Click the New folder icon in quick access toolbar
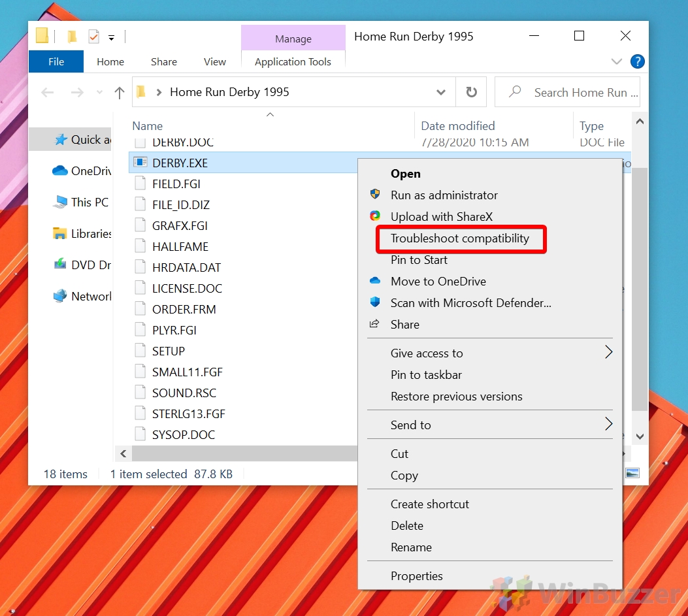The height and width of the screenshot is (616, 688). [72, 37]
